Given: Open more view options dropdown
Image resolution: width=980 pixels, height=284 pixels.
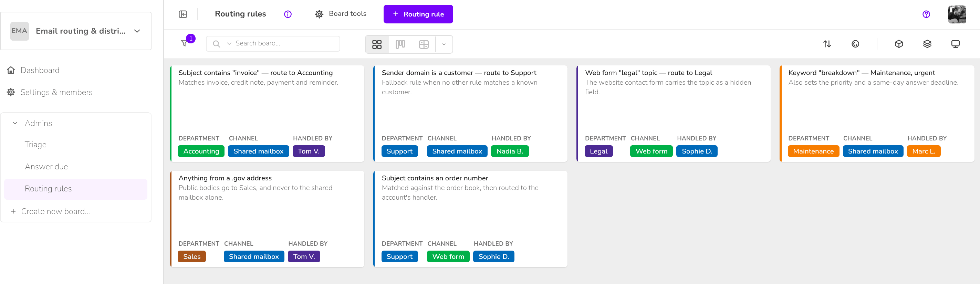Looking at the screenshot, I should coord(444,44).
